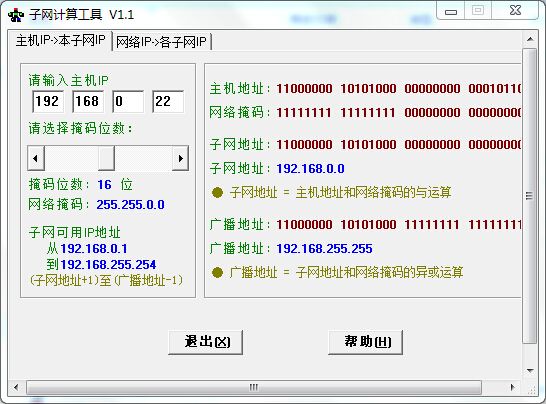Image resolution: width=546 pixels, height=404 pixels.
Task: Click start address 192.168.0.1
Action: coord(94,248)
